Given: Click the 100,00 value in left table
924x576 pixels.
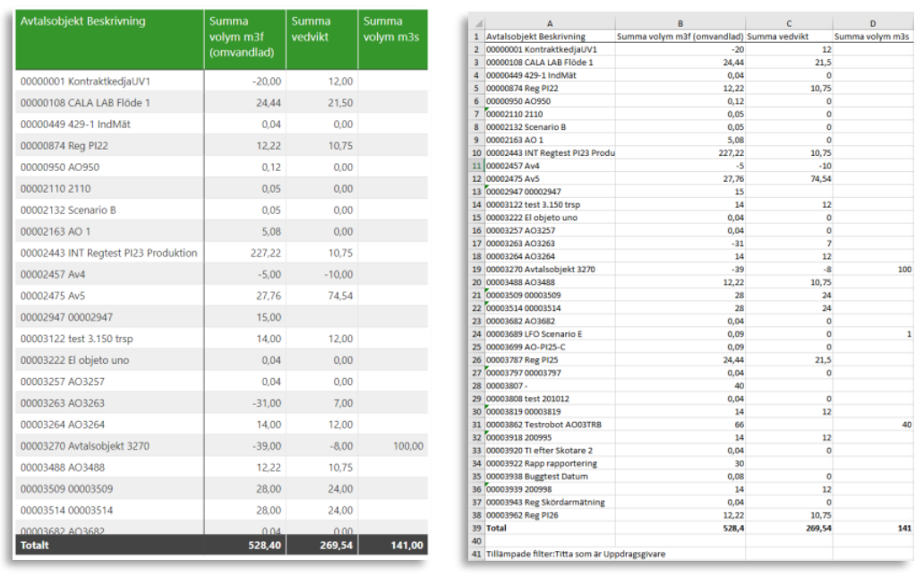Looking at the screenshot, I should point(406,446).
